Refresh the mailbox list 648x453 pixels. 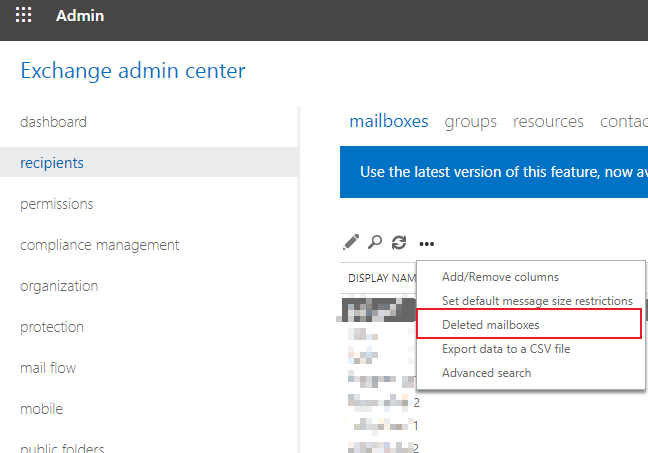pyautogui.click(x=399, y=242)
